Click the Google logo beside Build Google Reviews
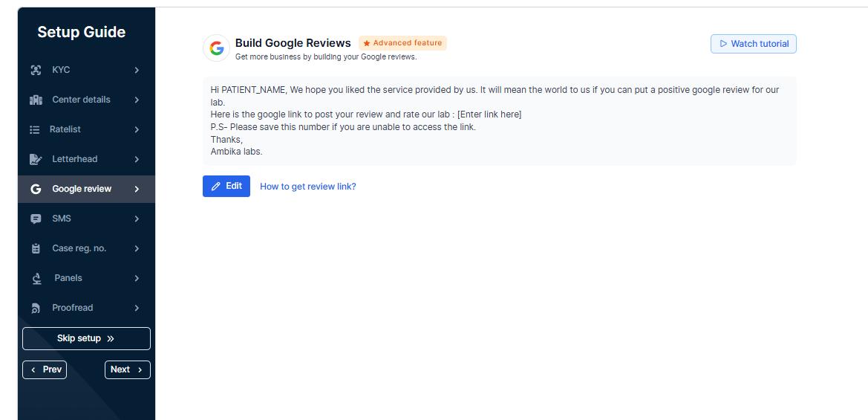The height and width of the screenshot is (420, 868). coord(217,48)
